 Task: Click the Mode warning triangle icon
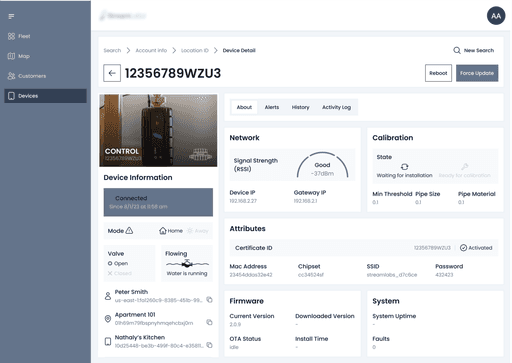pyautogui.click(x=130, y=230)
